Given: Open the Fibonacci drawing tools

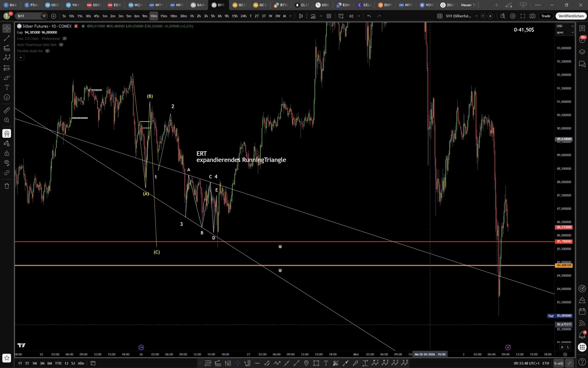Looking at the screenshot, I should click(x=7, y=48).
